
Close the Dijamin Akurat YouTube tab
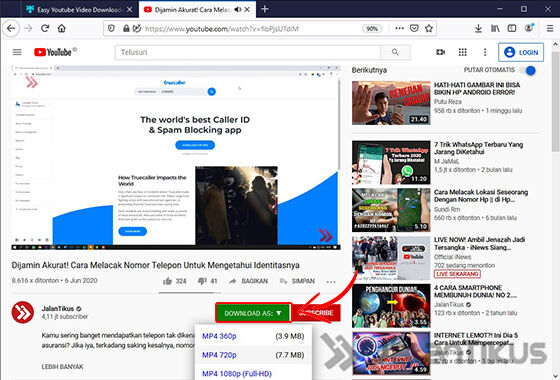point(247,10)
